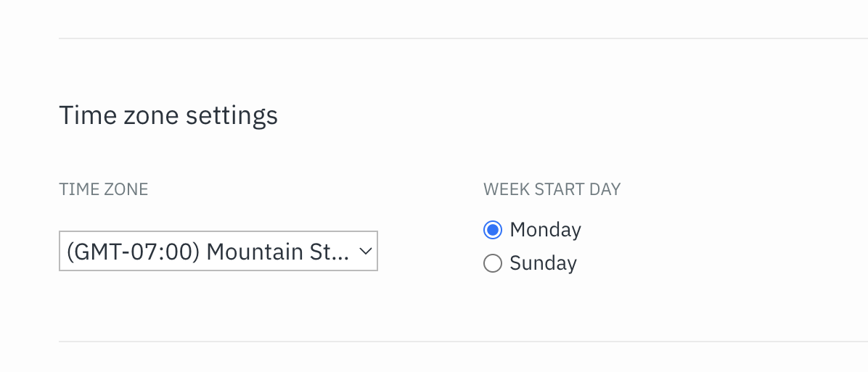Click the GMT-07:00 offset in the selector

pos(132,252)
